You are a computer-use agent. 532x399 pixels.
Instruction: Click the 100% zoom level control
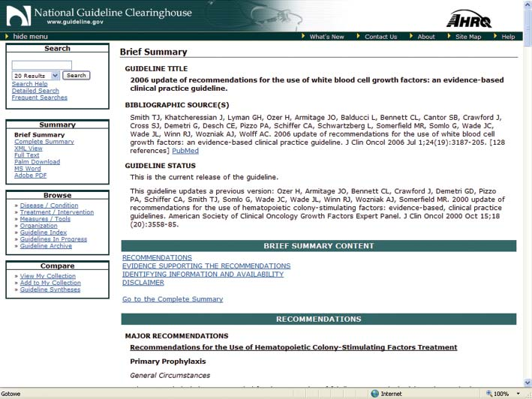coord(503,394)
